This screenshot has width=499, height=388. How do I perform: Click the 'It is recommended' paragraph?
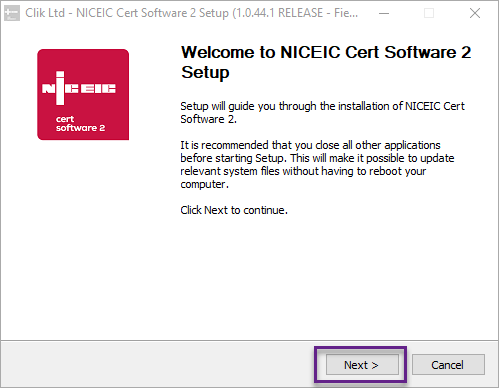point(317,164)
